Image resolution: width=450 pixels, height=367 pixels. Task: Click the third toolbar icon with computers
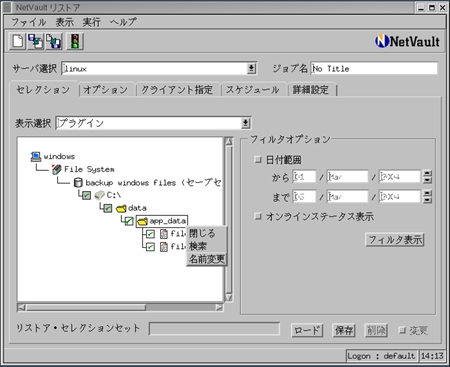(x=54, y=41)
